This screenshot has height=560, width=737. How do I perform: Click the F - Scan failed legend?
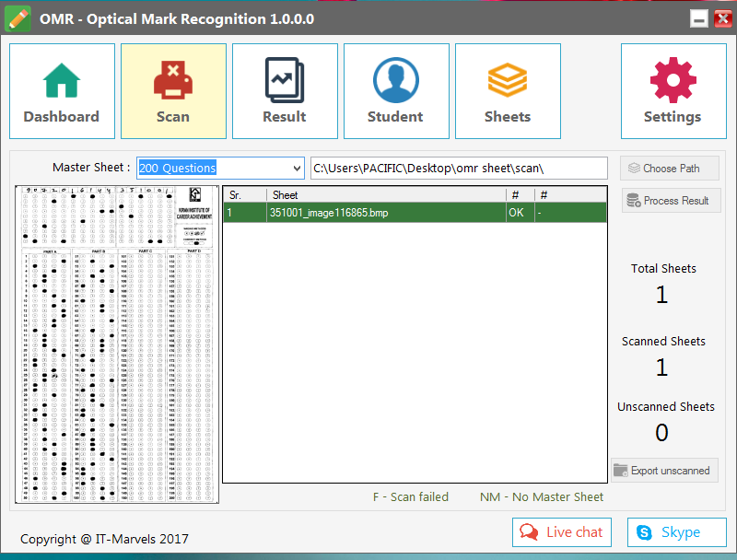tap(410, 497)
